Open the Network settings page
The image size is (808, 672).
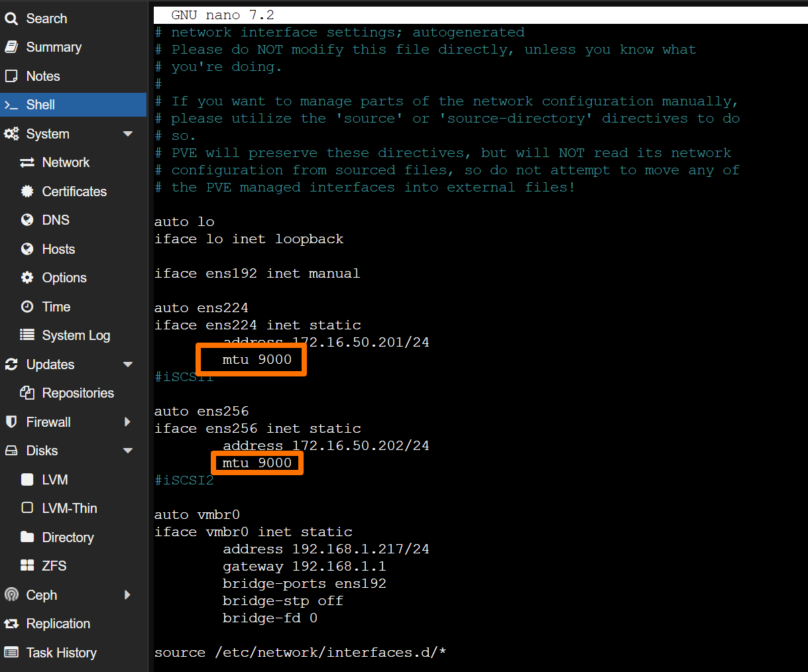66,162
